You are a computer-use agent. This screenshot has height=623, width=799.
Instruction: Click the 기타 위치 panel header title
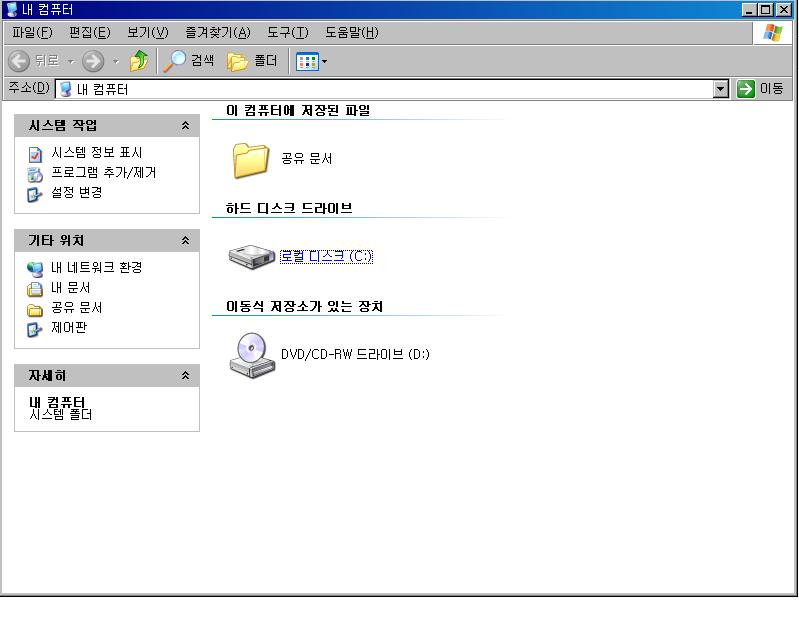click(56, 240)
